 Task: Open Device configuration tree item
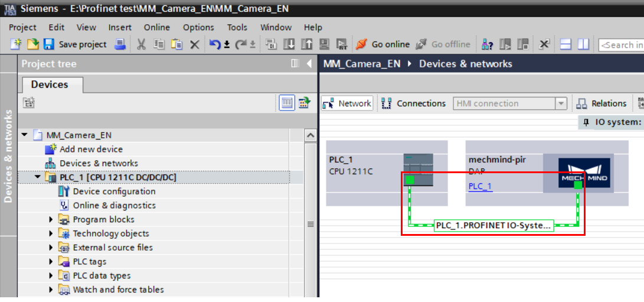point(114,191)
